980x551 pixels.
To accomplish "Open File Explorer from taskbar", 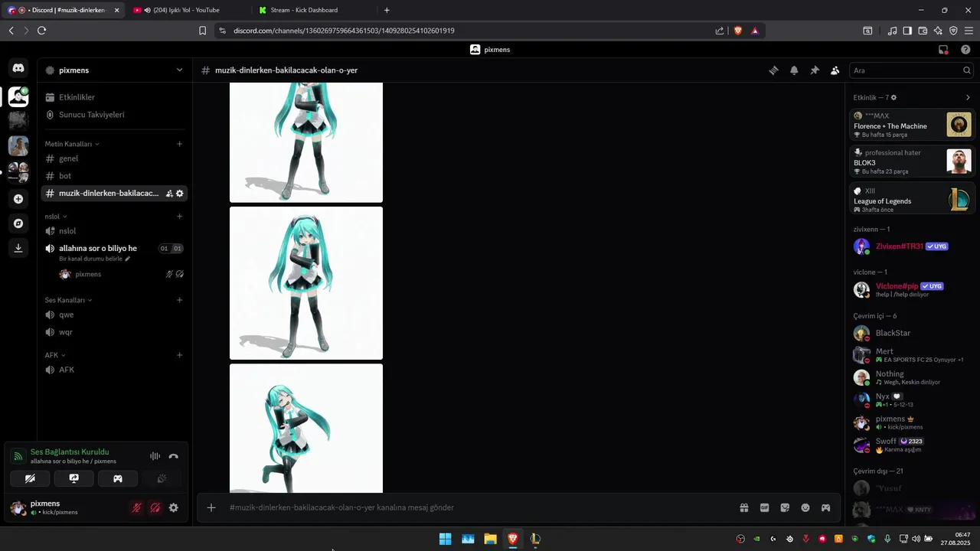I will coord(490,539).
